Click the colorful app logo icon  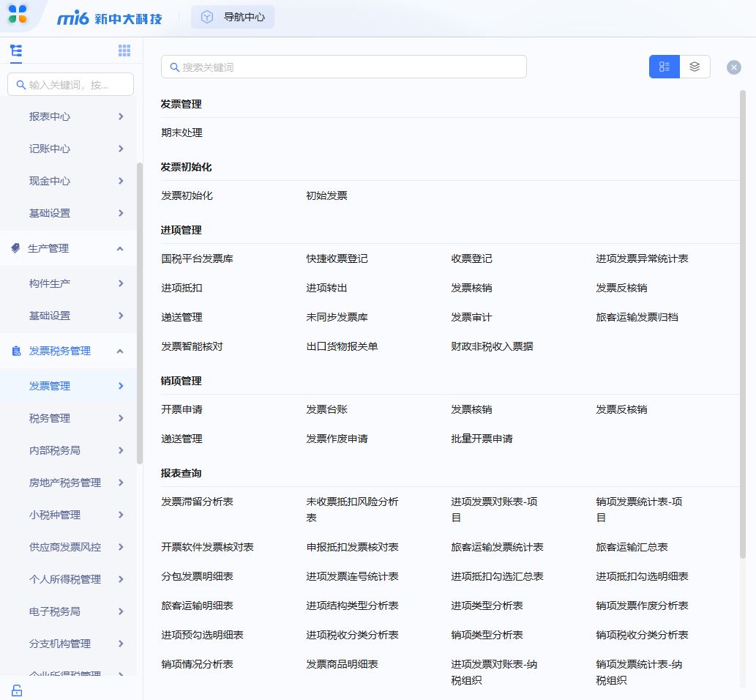click(18, 13)
